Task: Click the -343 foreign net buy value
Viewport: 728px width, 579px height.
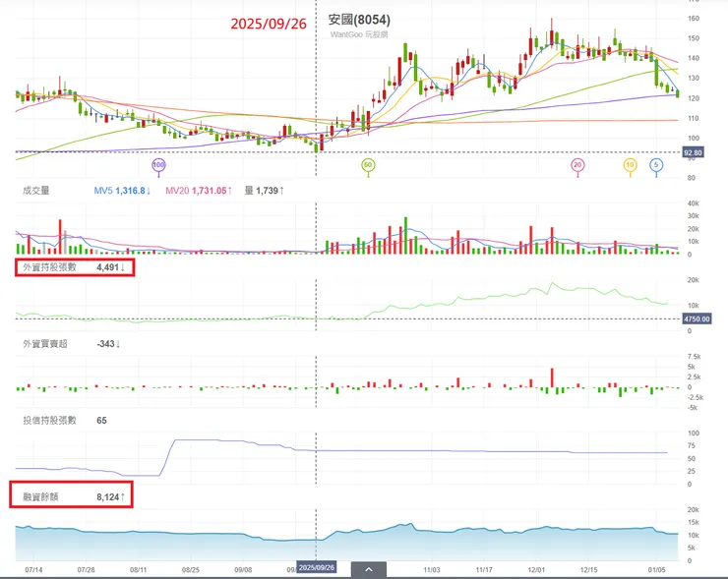Action: click(108, 344)
